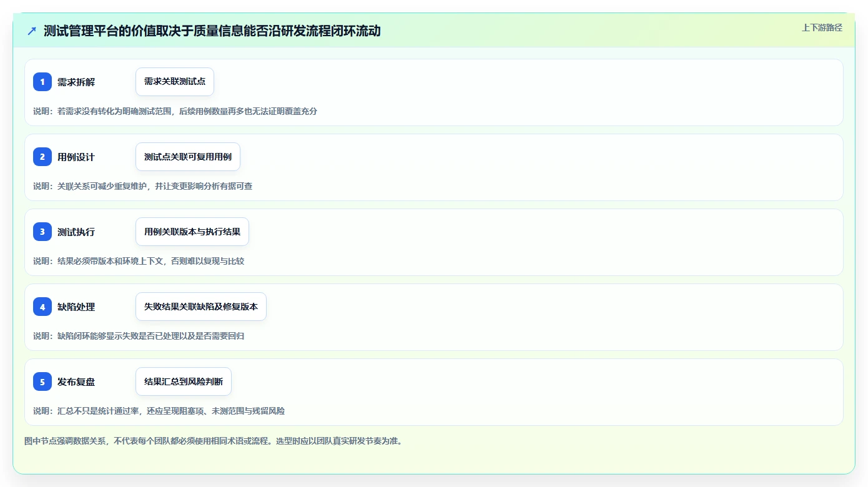Click the note starting 汇总不只是统计通过率
Image resolution: width=868 pixels, height=487 pixels.
(x=159, y=411)
